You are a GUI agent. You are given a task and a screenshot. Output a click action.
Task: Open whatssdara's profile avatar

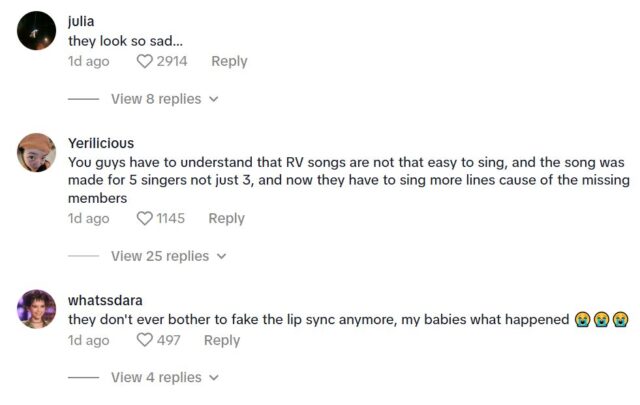click(37, 309)
